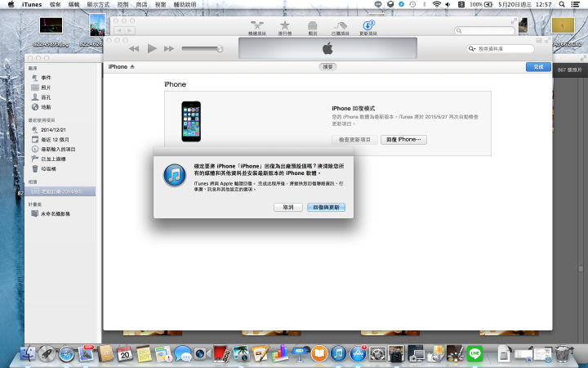
Task: Select the highlighted 2014/9/5 album in iPhoto
Action: point(60,191)
